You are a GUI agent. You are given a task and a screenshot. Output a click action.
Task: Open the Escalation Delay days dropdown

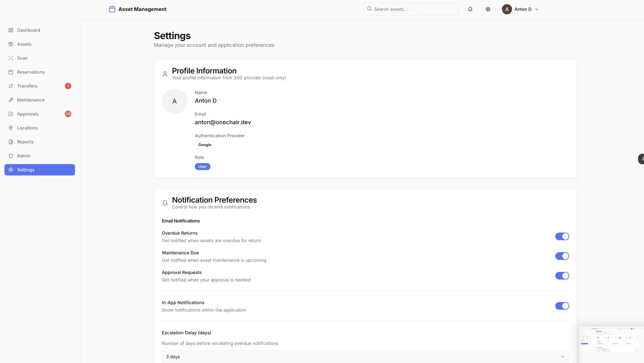[x=365, y=357]
